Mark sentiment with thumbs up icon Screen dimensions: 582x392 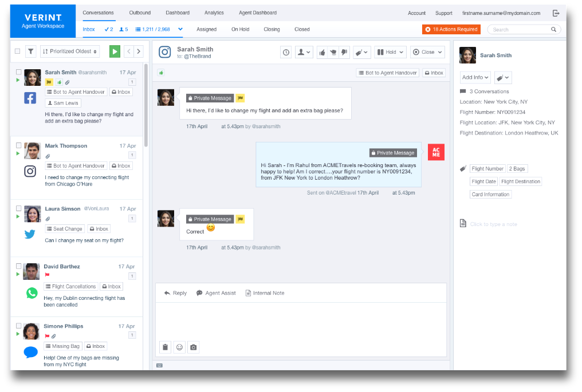pyautogui.click(x=323, y=52)
